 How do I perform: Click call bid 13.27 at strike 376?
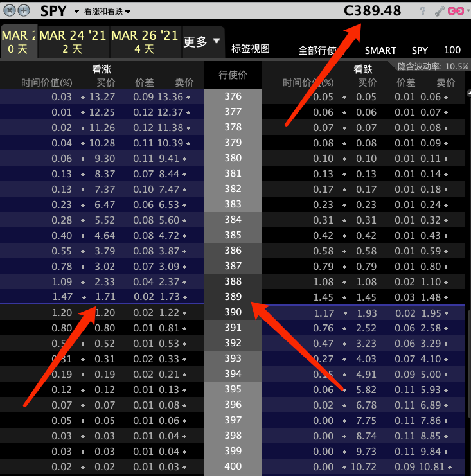tap(102, 97)
